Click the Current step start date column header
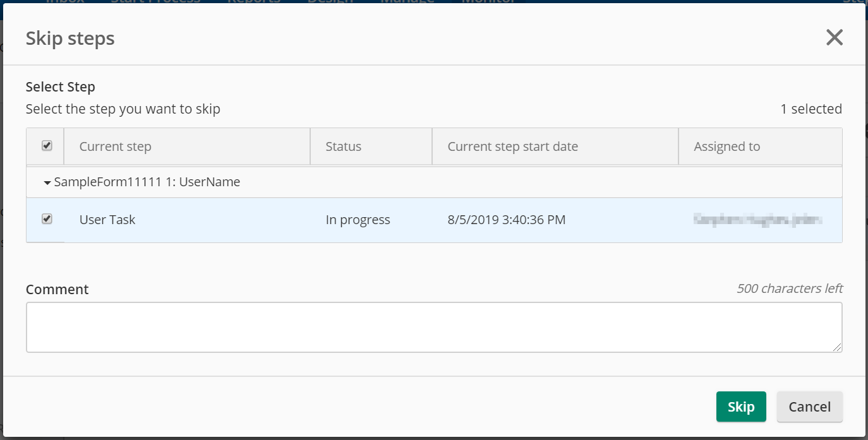This screenshot has height=440, width=868. [513, 146]
